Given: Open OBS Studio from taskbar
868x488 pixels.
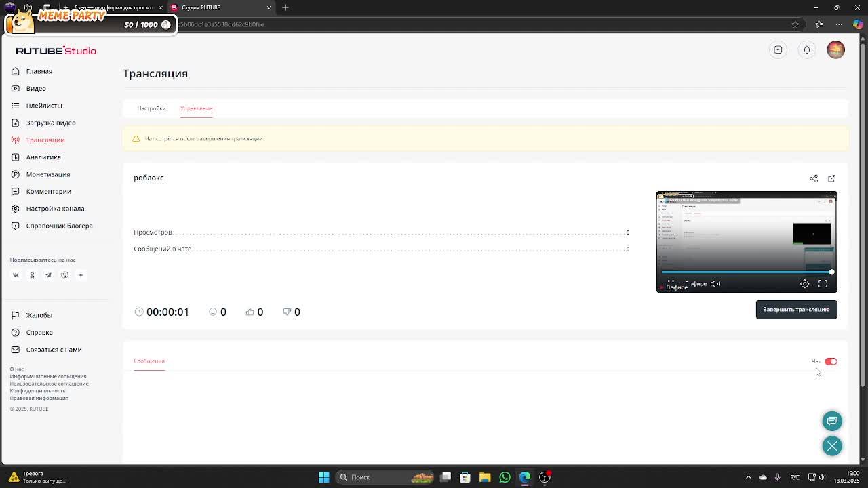Looking at the screenshot, I should point(545,477).
